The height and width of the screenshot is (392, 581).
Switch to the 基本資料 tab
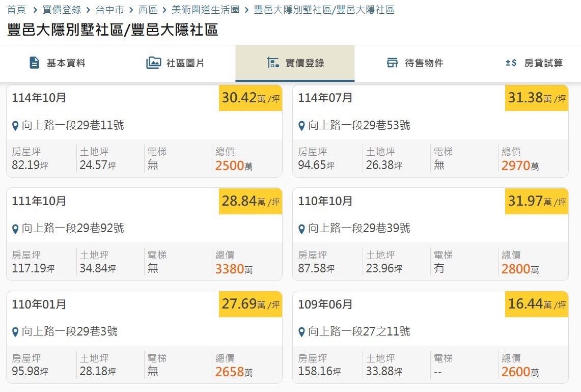[66, 63]
